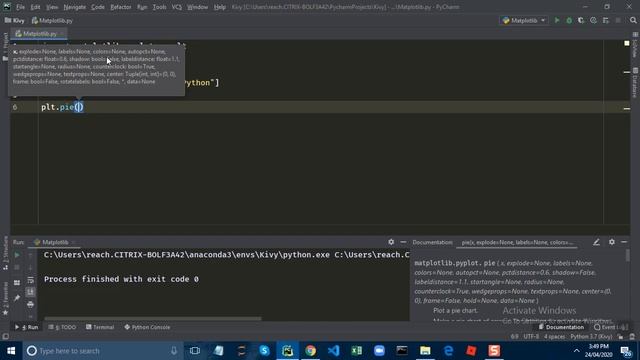
Task: Hide the Documentation panel
Action: click(624, 242)
